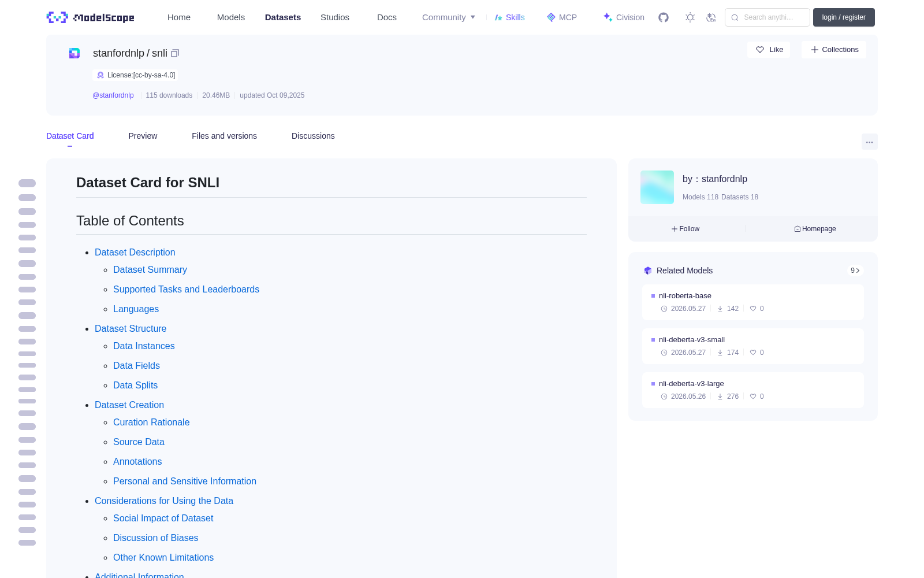
Task: Switch to the Preview tab
Action: (143, 136)
